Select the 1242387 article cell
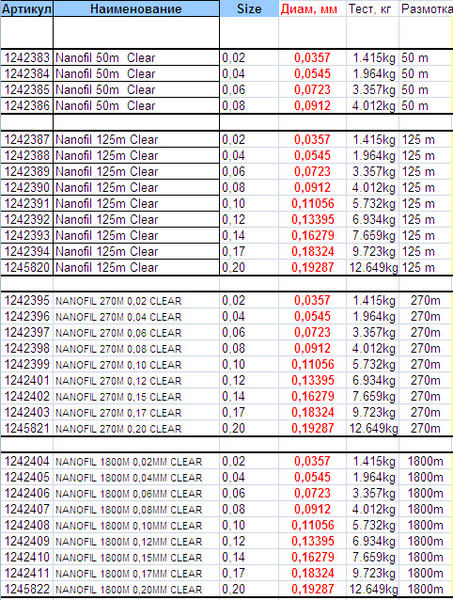Viewport: 453px width, 600px height. (26, 140)
